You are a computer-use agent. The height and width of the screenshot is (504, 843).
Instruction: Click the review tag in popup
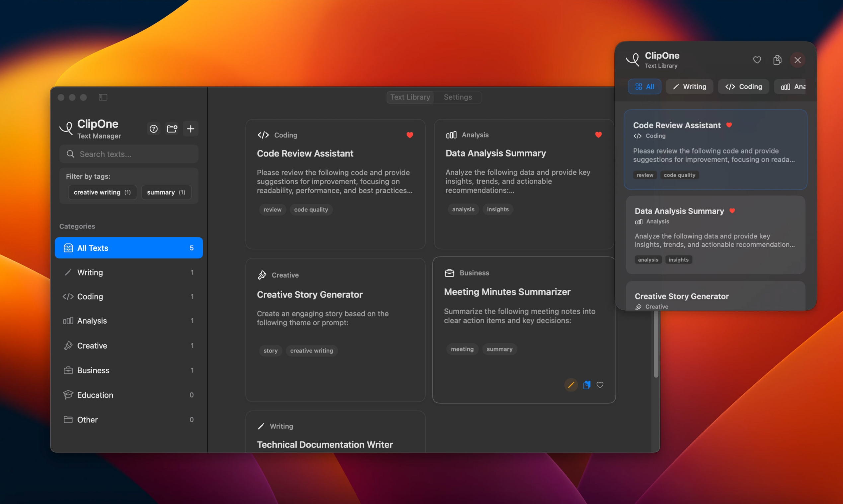[645, 175]
